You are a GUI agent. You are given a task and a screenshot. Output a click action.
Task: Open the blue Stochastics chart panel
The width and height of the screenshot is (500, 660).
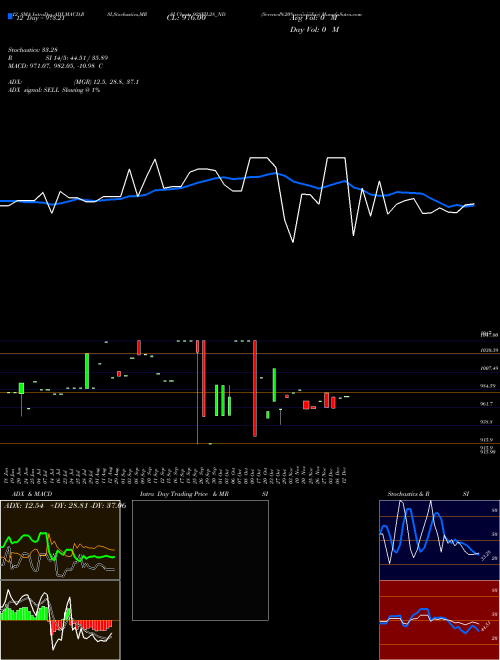tap(439, 540)
